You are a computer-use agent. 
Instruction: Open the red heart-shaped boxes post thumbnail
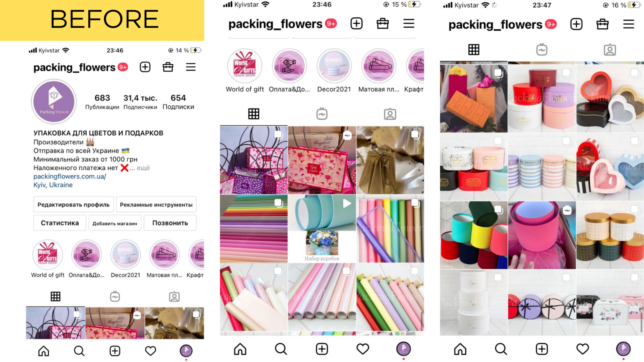(x=610, y=98)
